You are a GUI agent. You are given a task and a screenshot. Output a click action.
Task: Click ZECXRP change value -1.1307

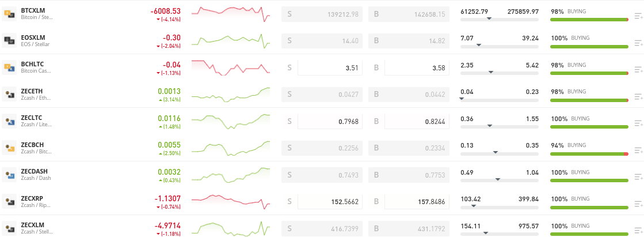point(167,199)
